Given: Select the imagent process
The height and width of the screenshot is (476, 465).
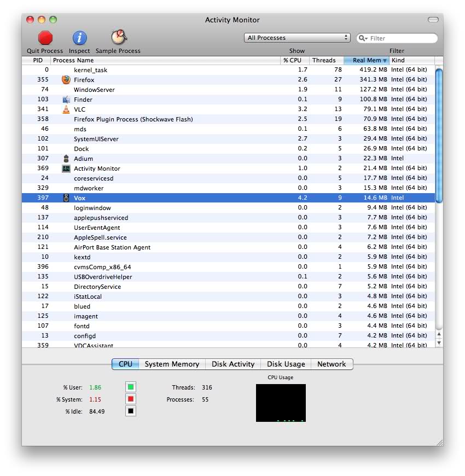Looking at the screenshot, I should pyautogui.click(x=228, y=316).
